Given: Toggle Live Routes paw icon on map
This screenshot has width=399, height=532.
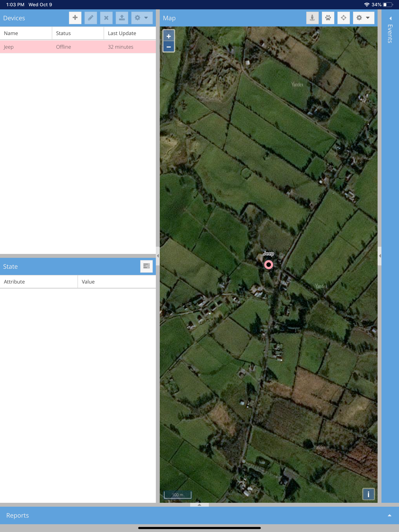Looking at the screenshot, I should (328, 18).
